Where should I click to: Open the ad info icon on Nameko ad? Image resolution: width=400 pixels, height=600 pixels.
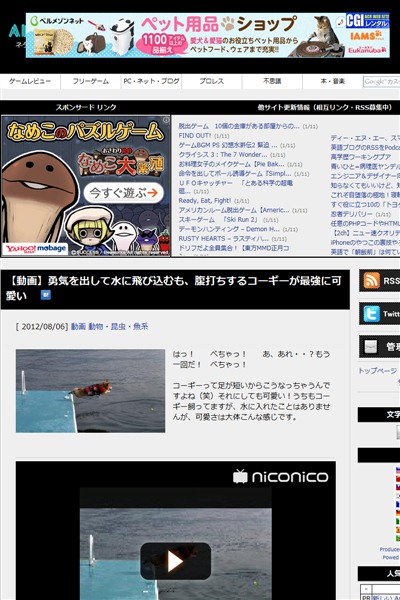166,120
